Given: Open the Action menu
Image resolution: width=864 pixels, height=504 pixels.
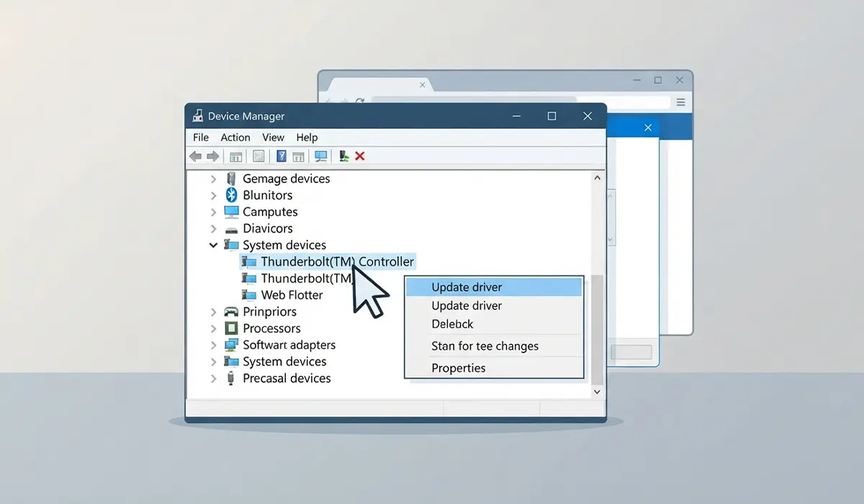Looking at the screenshot, I should (x=235, y=137).
